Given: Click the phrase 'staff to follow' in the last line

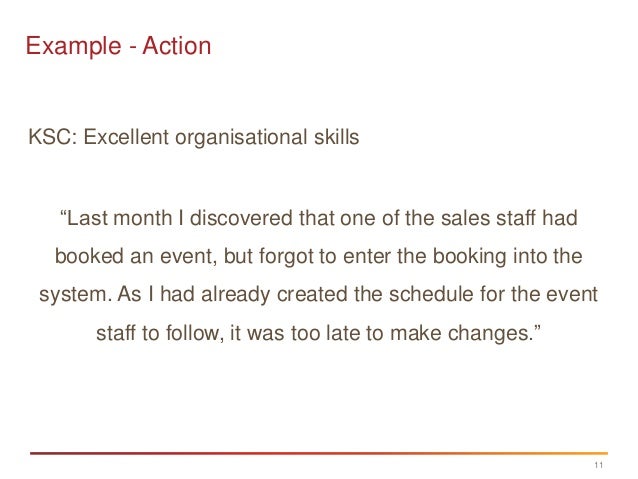Looking at the screenshot, I should point(159,333).
